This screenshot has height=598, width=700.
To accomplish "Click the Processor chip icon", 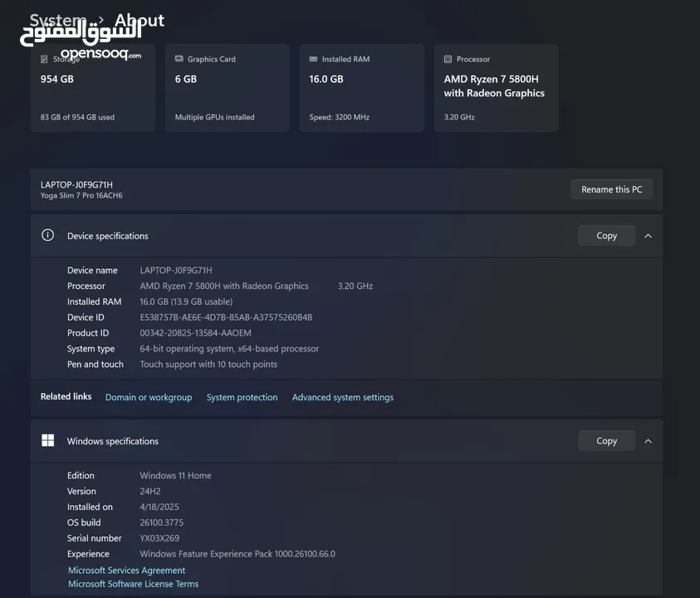I will 448,59.
